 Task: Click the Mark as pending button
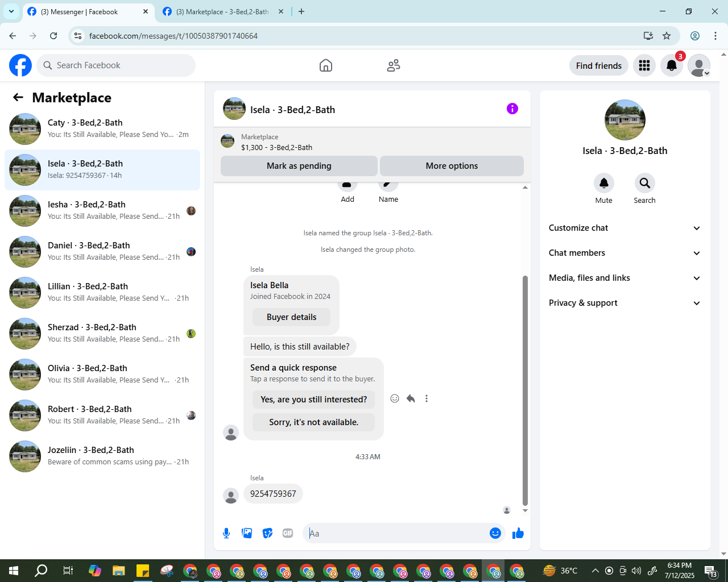pyautogui.click(x=299, y=166)
